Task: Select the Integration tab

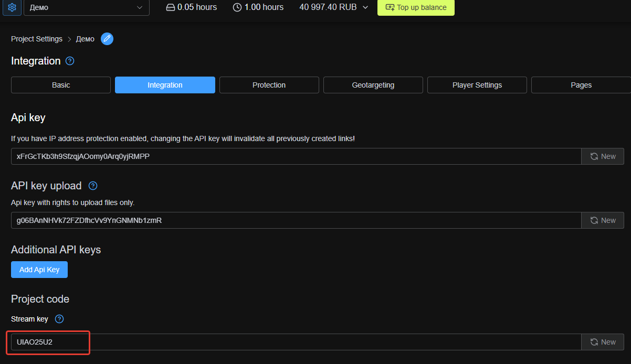Action: coord(165,85)
